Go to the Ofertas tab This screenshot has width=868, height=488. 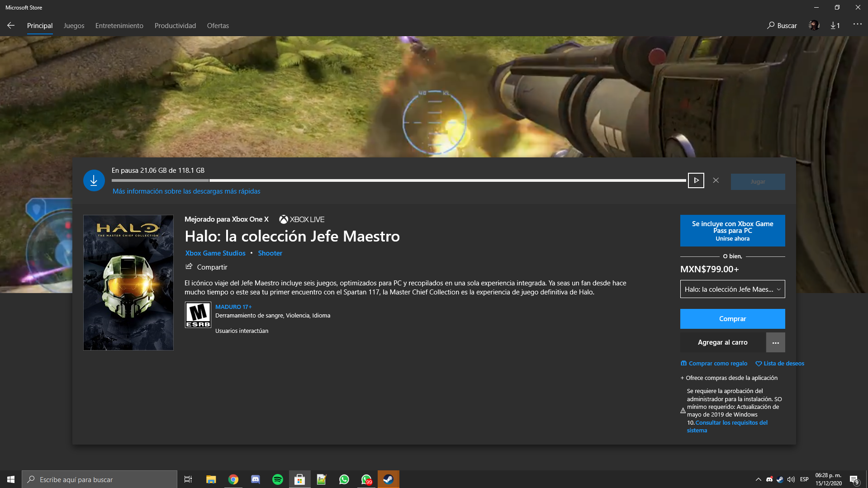218,26
